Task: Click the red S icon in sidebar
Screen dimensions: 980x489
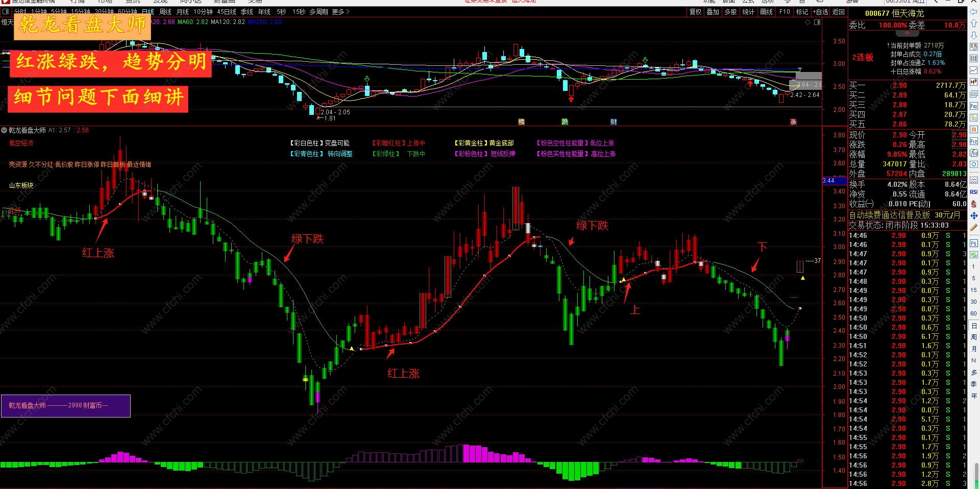Action: click(974, 204)
